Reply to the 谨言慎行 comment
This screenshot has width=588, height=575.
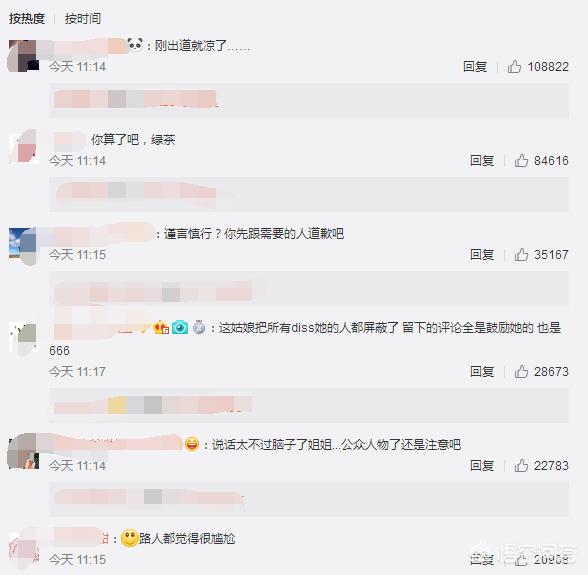(x=482, y=255)
